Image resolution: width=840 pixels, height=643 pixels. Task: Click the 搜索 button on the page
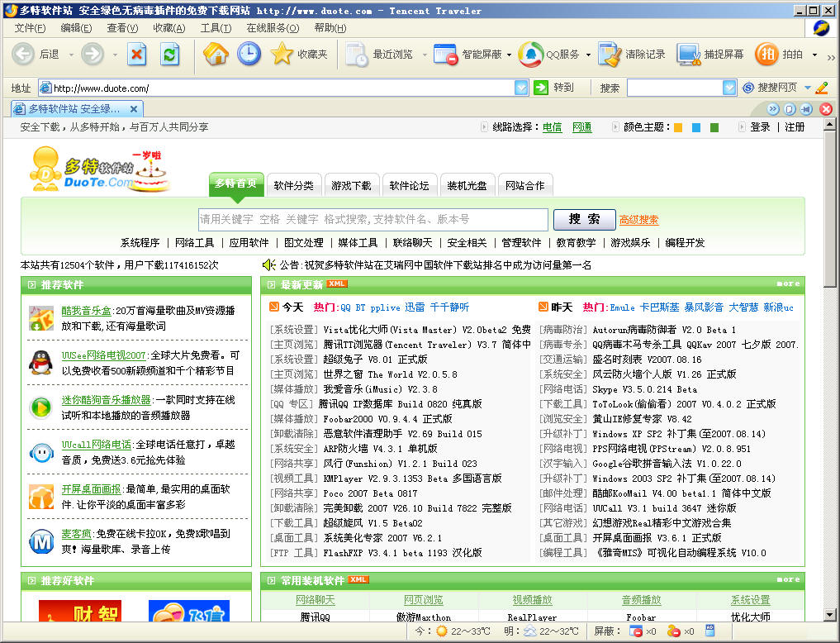click(x=584, y=219)
